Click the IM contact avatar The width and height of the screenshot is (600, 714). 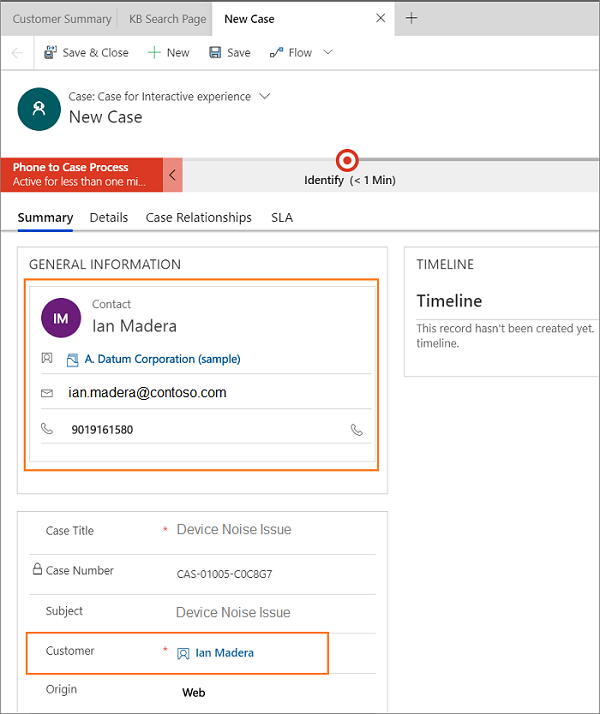(61, 318)
